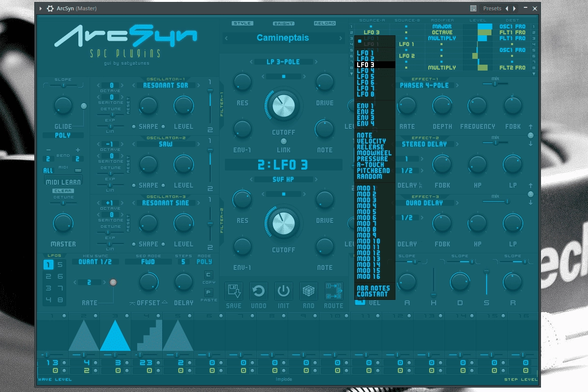588x392 pixels.
Task: Click the envelope A attack knob
Action: click(x=407, y=282)
